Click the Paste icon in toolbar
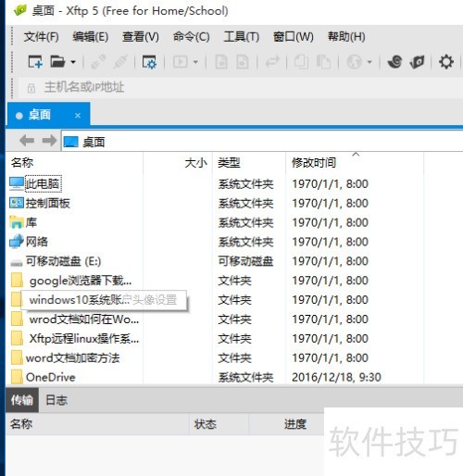 pyautogui.click(x=323, y=62)
